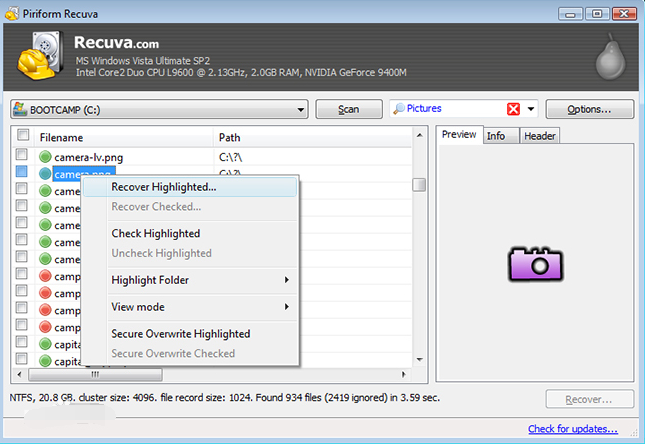Click the Recuva hard hat drive logo
This screenshot has height=444, width=645.
click(40, 55)
